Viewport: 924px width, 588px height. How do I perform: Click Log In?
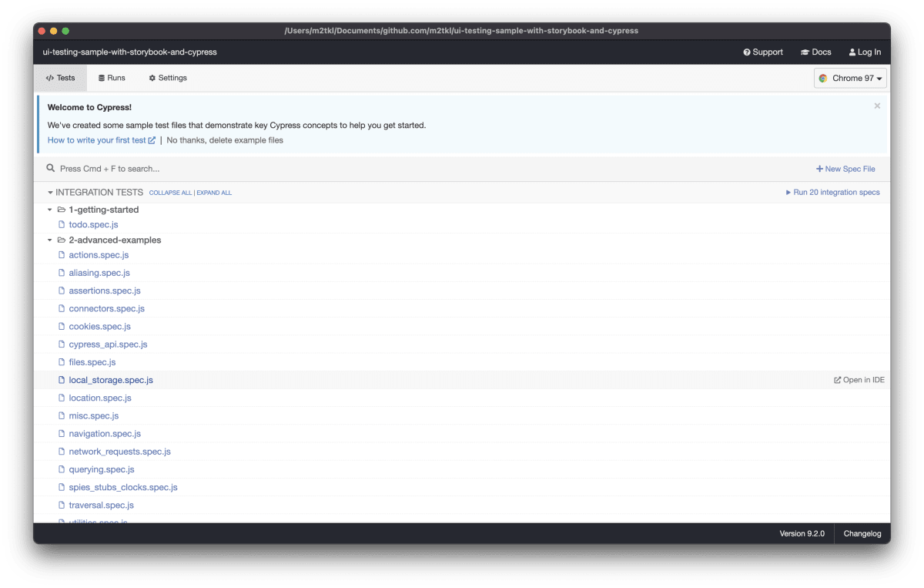[865, 52]
